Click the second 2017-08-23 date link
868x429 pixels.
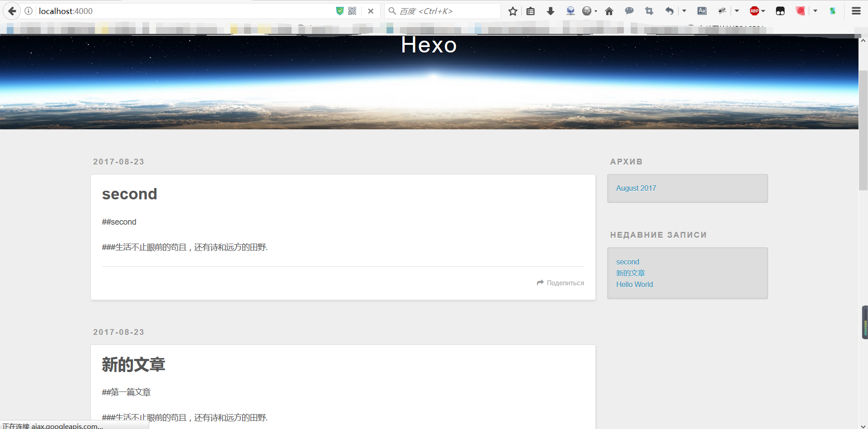(118, 332)
